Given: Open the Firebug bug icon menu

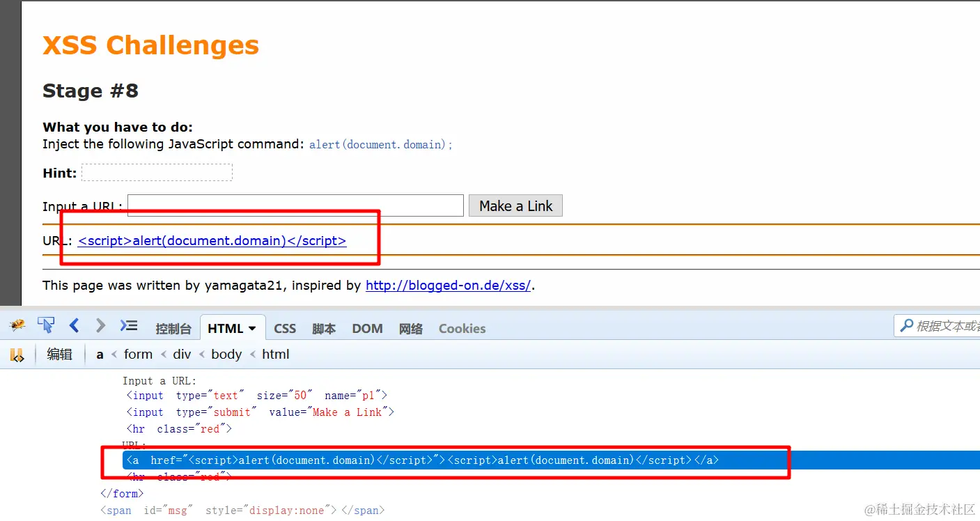Looking at the screenshot, I should point(17,325).
